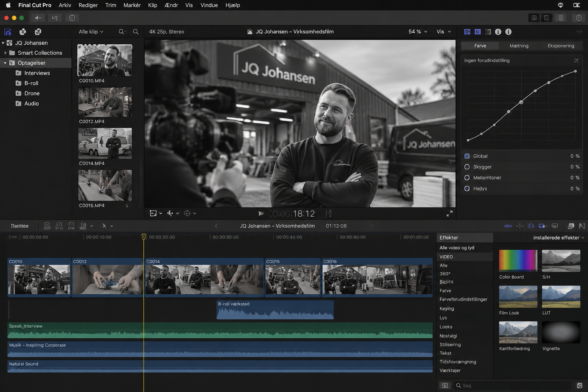Open the Titles and Generators sidebar icon
This screenshot has width=588, height=392.
click(38, 32)
